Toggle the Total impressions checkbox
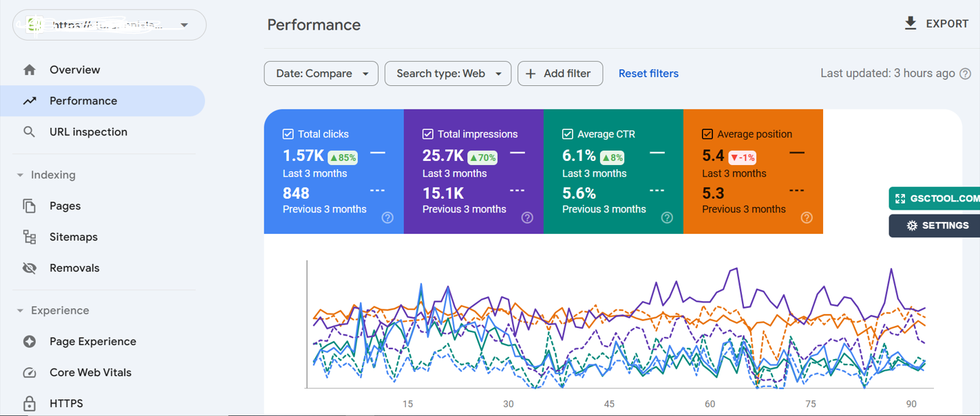 (x=428, y=134)
